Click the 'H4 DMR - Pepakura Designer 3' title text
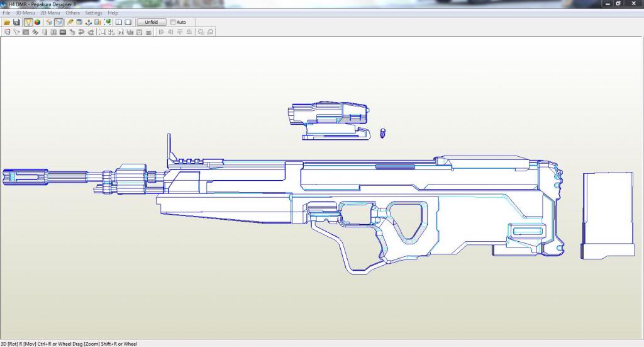This screenshot has height=347, width=644. tap(42, 4)
